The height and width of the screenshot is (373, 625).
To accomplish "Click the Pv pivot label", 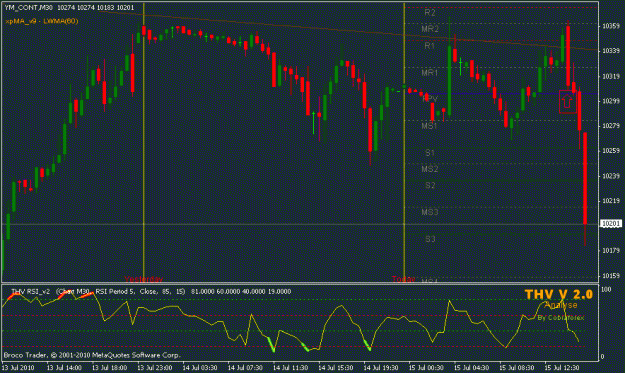I will coord(430,99).
